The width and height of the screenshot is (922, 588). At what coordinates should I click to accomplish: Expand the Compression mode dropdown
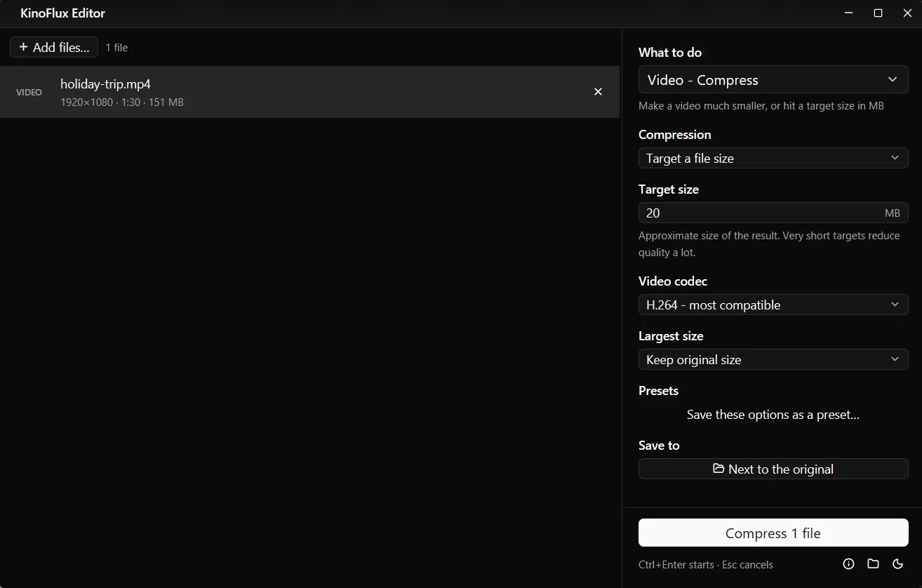(773, 158)
